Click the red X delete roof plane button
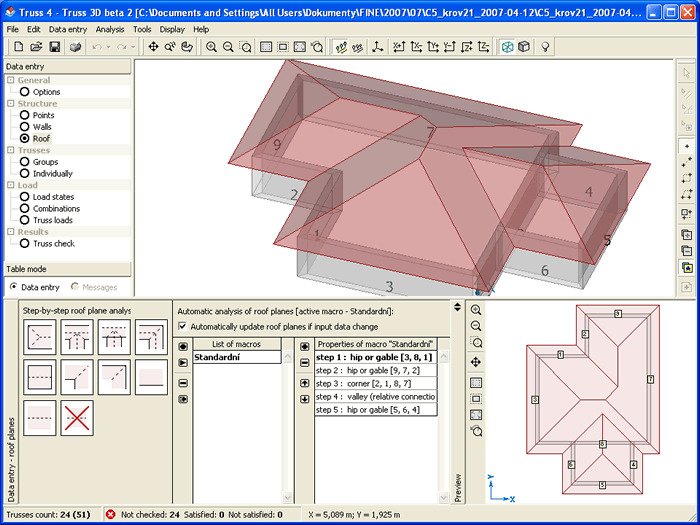The image size is (700, 525). click(77, 417)
